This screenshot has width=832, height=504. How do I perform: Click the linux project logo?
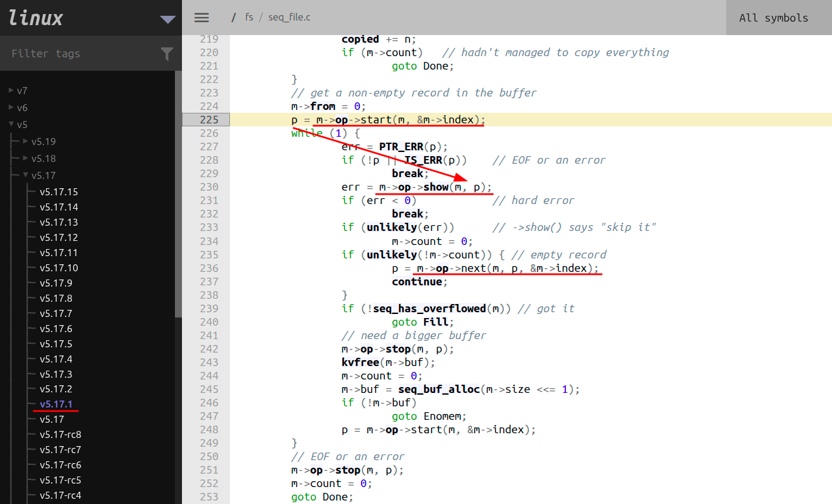point(36,18)
